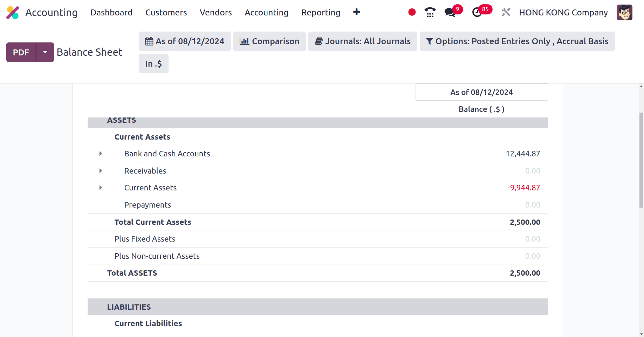Screen dimensions: 644x337
Task: Open the Accounting menu item
Action: pos(267,13)
